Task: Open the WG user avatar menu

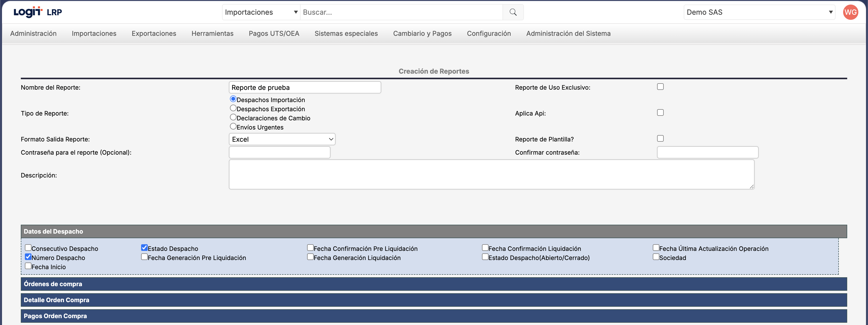Action: tap(850, 12)
